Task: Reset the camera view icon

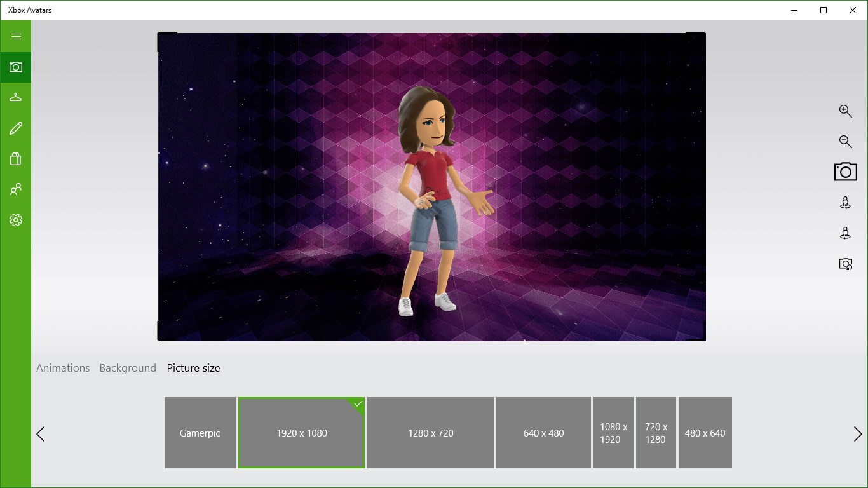Action: click(845, 264)
